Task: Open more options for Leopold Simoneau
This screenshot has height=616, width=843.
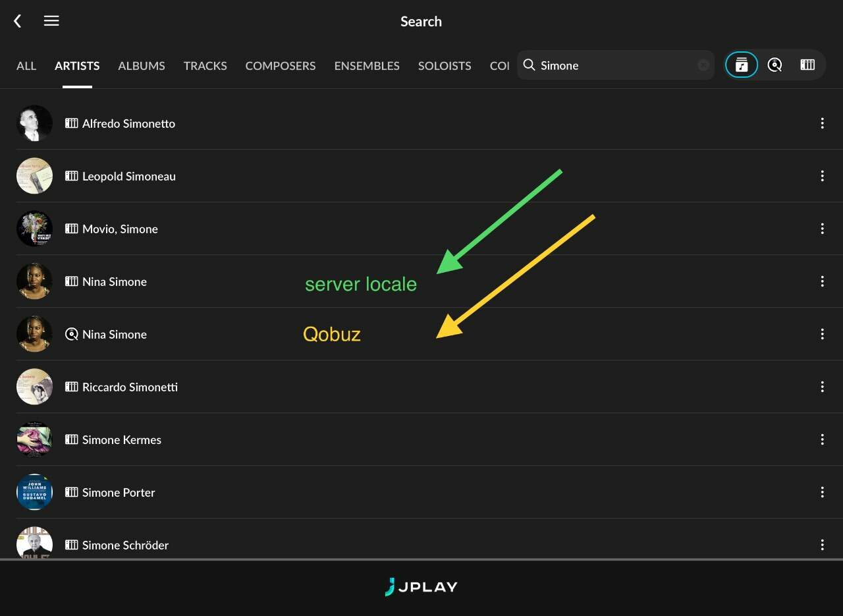Action: (x=822, y=176)
